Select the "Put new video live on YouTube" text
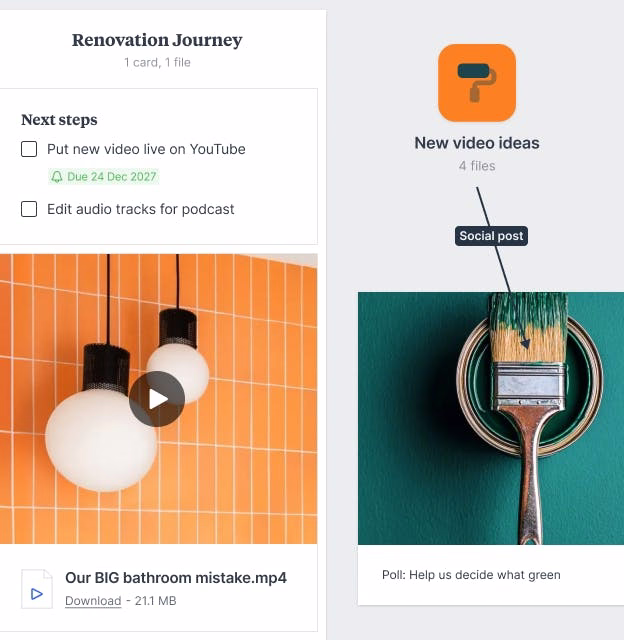This screenshot has width=624, height=640. click(146, 149)
